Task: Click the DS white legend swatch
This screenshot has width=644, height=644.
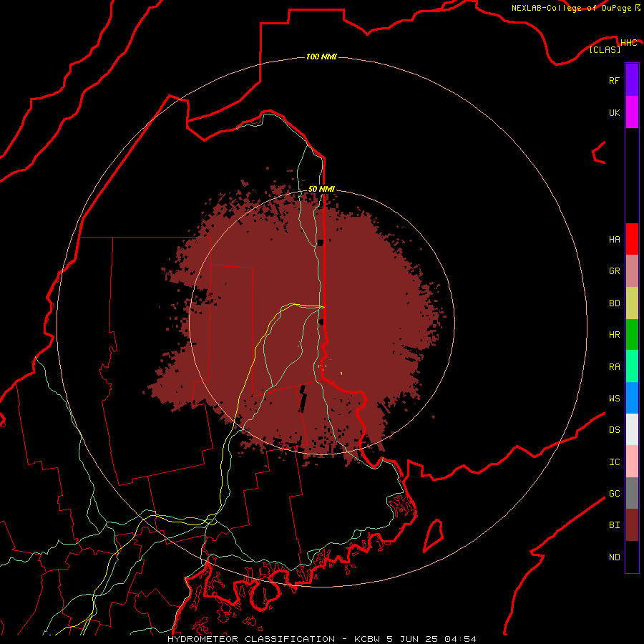Action: tap(632, 429)
